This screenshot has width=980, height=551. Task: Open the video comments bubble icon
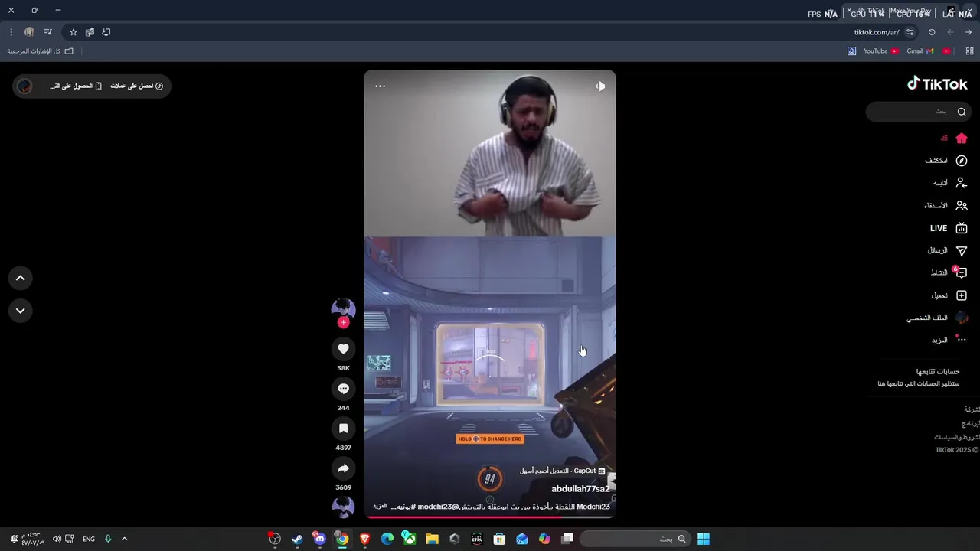(343, 389)
